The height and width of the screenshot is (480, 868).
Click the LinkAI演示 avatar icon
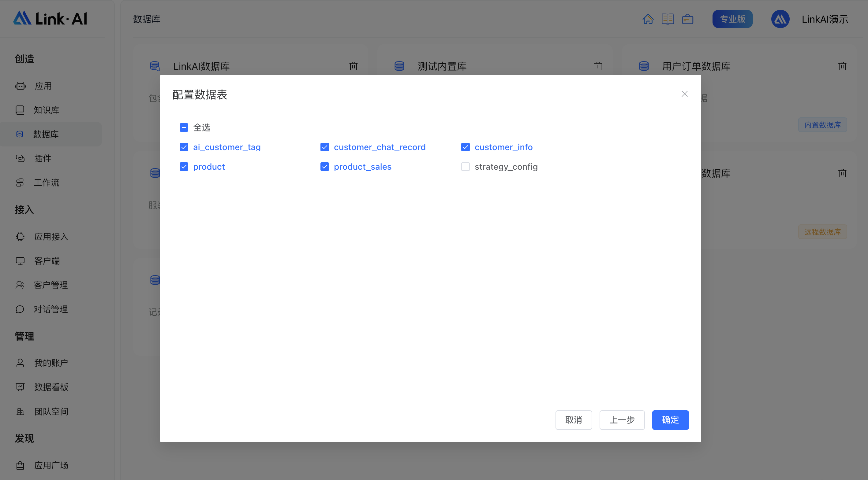780,19
